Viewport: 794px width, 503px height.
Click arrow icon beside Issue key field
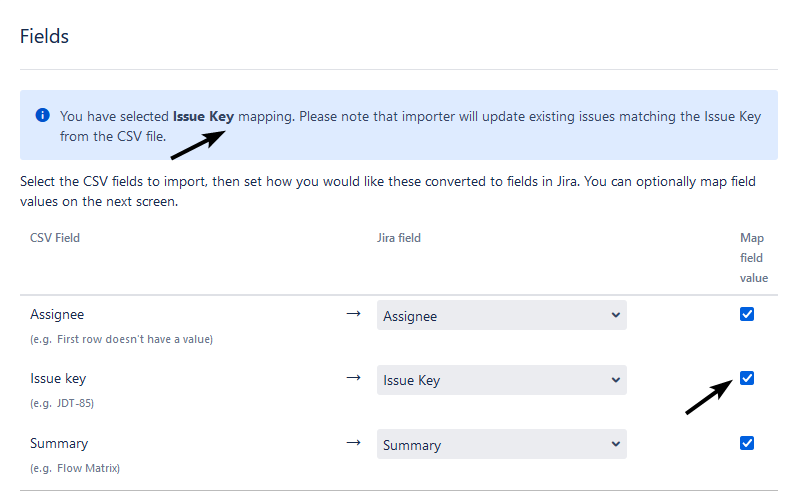coord(353,378)
